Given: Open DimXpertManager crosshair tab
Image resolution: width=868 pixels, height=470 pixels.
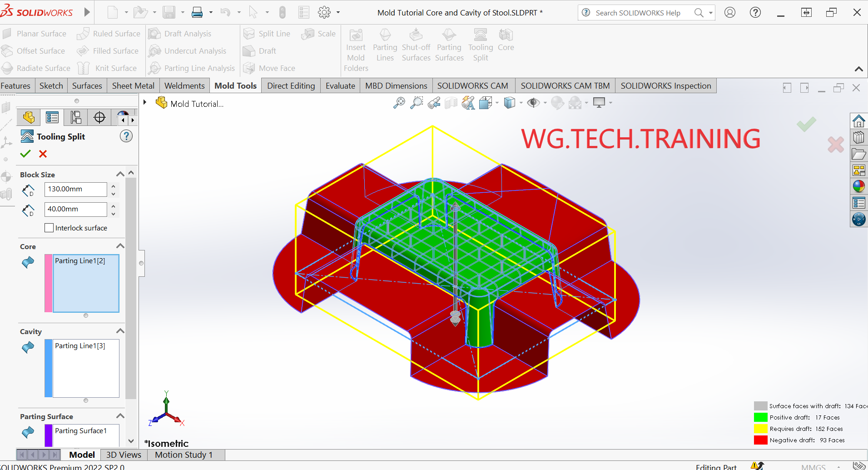Looking at the screenshot, I should (99, 118).
